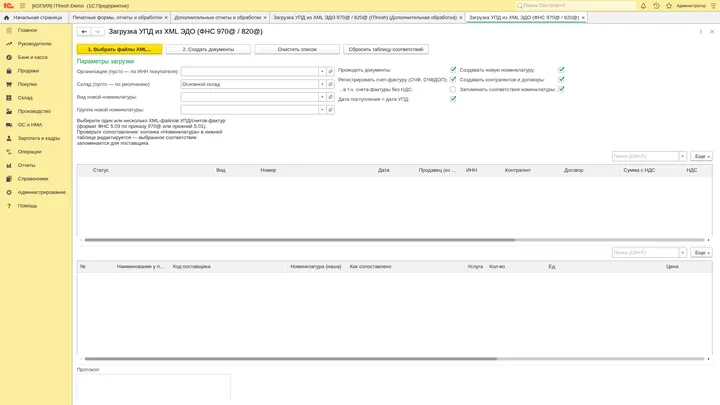Sort by Сумма с НДС column header
This screenshot has height=405, width=720.
[639, 170]
